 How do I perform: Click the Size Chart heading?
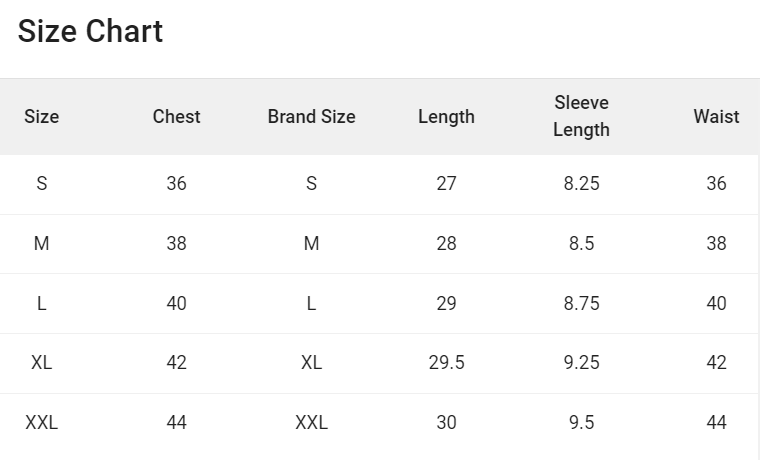(x=90, y=32)
